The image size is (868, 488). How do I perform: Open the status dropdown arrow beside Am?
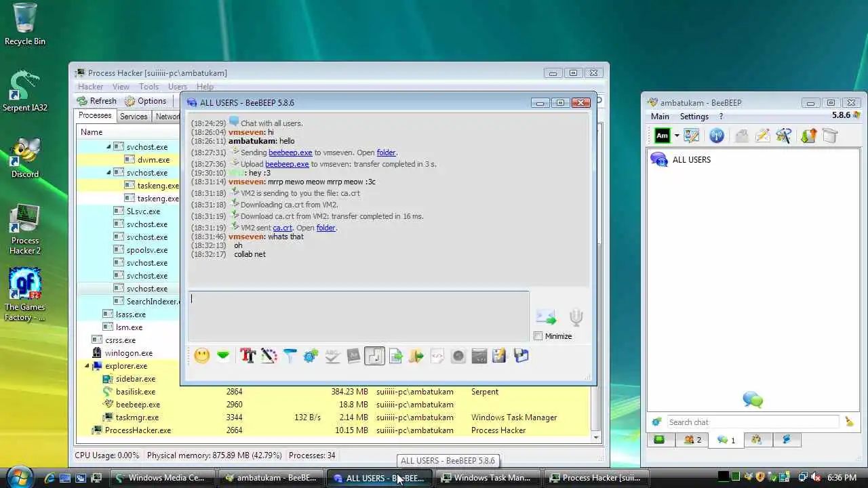(676, 136)
